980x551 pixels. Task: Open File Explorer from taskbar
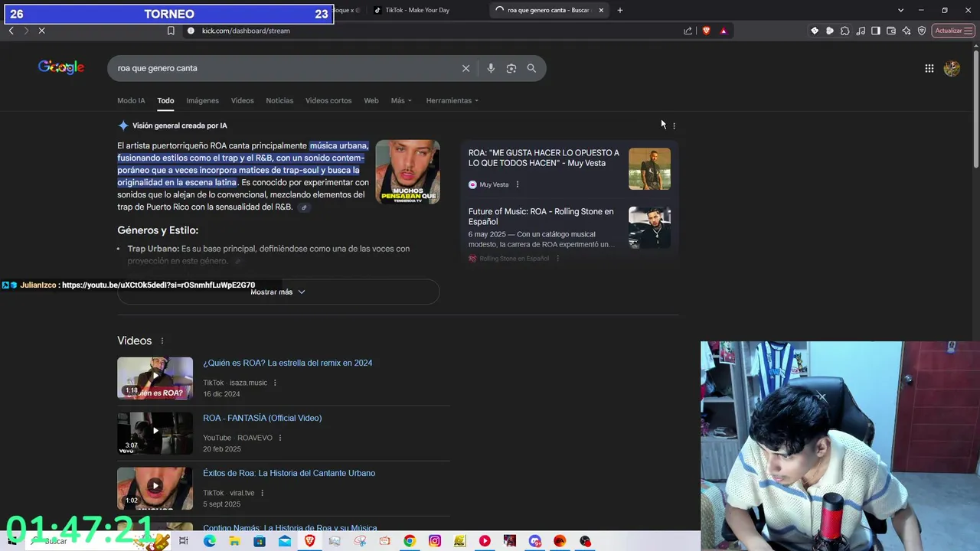(234, 541)
